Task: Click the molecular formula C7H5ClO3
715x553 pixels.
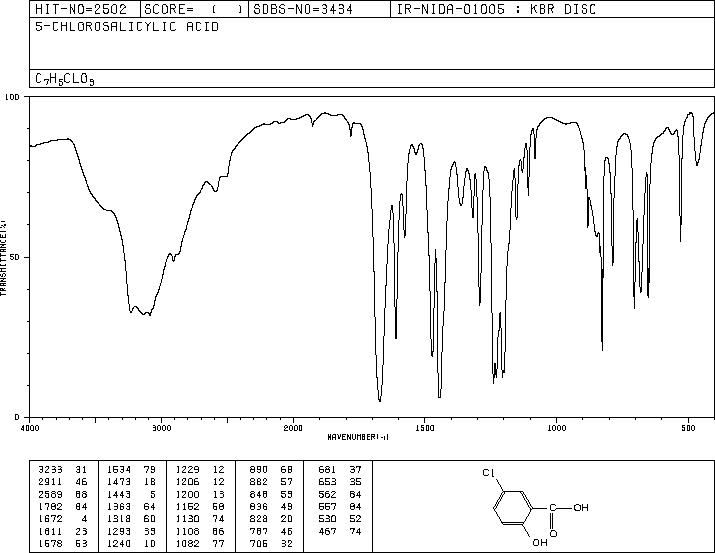Action: (65, 79)
